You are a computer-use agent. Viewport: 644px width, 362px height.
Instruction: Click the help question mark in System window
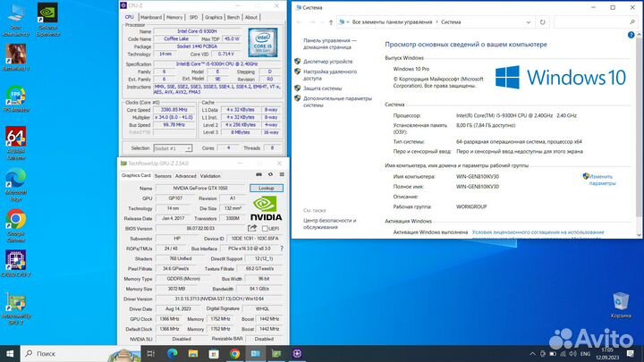click(631, 35)
